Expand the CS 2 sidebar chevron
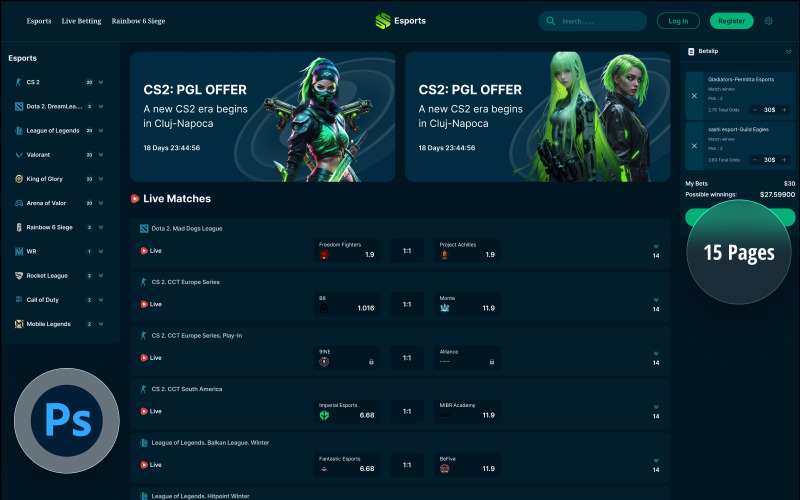This screenshot has width=800, height=500. 101,82
